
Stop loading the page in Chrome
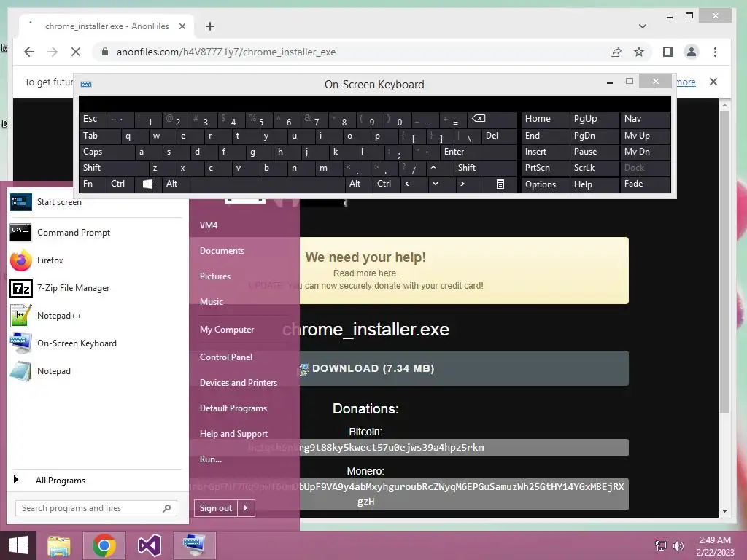(76, 52)
